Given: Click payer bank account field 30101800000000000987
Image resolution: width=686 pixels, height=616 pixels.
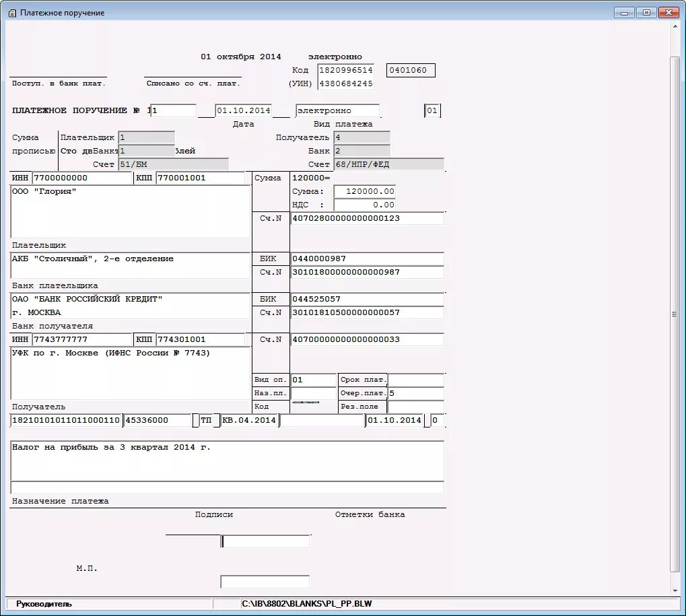Looking at the screenshot, I should pyautogui.click(x=367, y=272).
